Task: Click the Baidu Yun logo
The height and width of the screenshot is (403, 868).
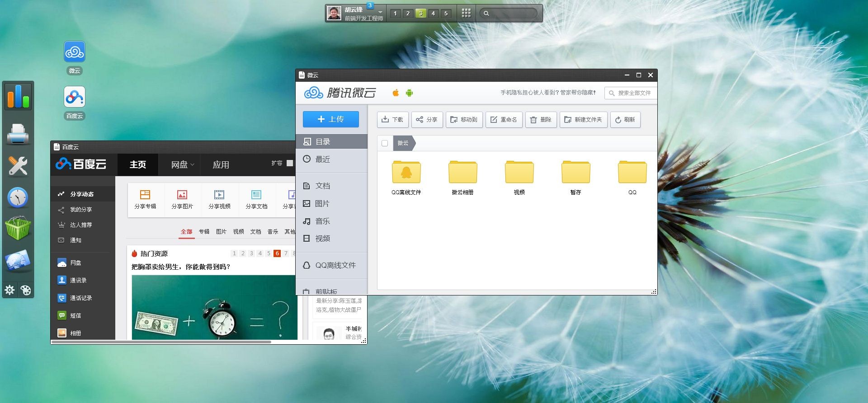Action: 81,164
